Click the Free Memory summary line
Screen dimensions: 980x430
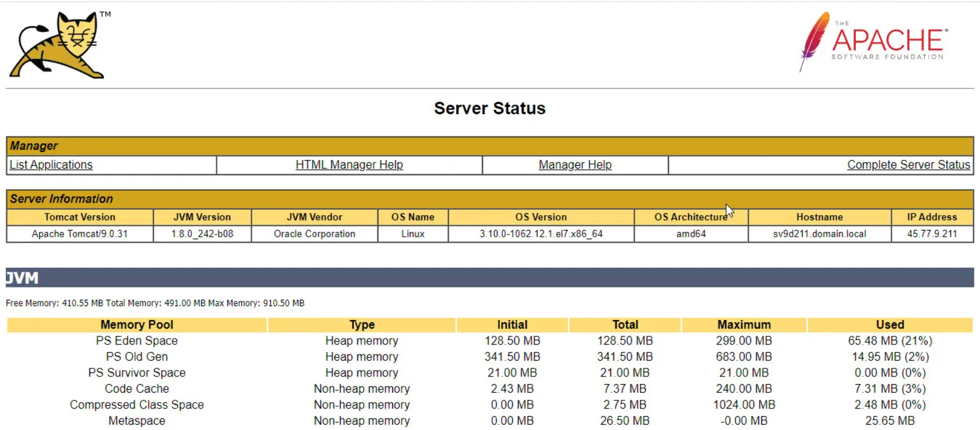click(155, 303)
